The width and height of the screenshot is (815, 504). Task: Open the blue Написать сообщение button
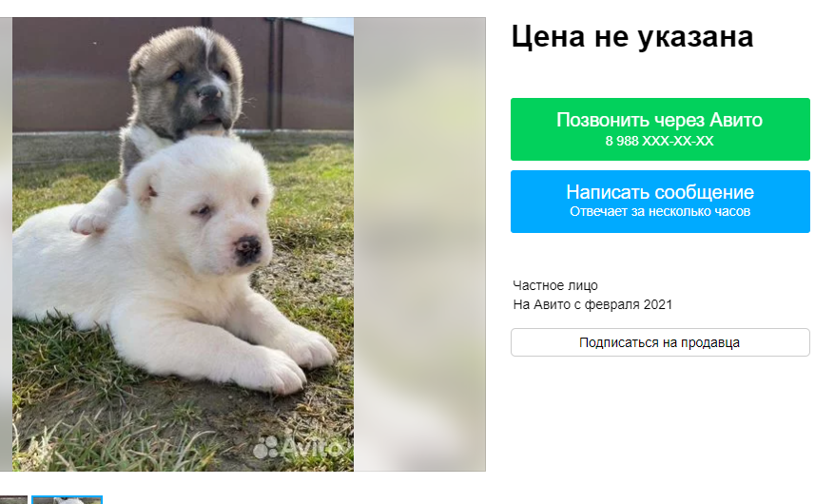tap(660, 201)
